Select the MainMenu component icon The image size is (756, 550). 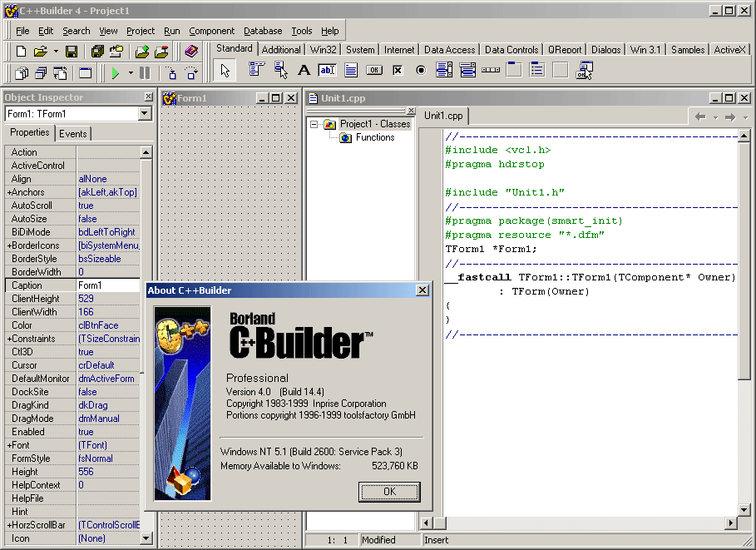[256, 70]
